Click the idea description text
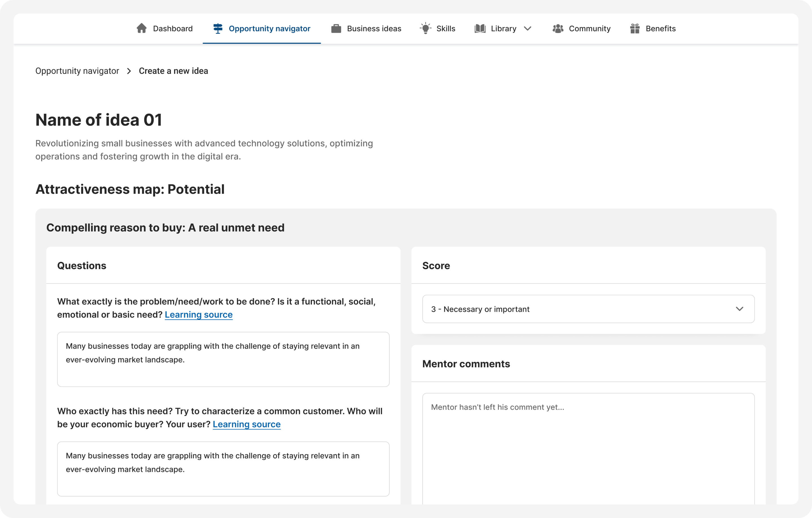 [x=204, y=150]
